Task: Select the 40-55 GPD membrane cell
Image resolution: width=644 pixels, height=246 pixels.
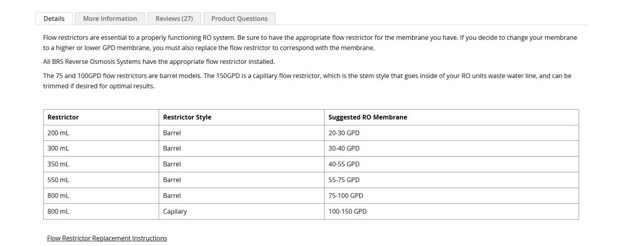Action: [x=344, y=164]
